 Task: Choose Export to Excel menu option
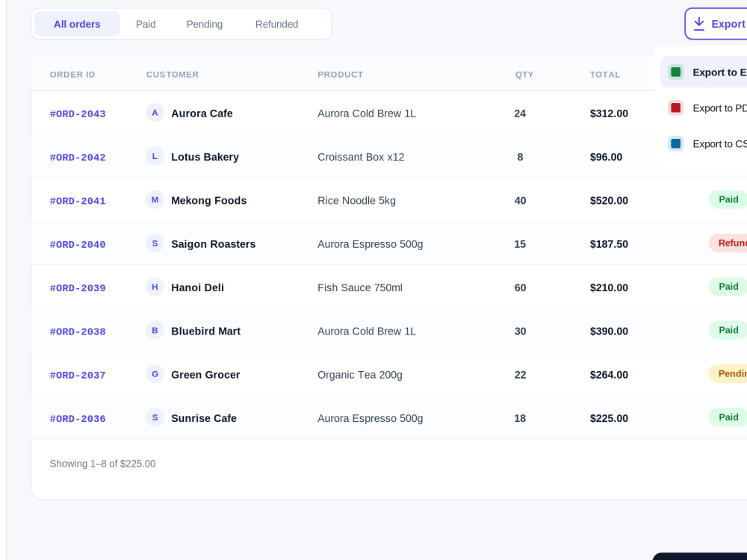tap(704, 72)
